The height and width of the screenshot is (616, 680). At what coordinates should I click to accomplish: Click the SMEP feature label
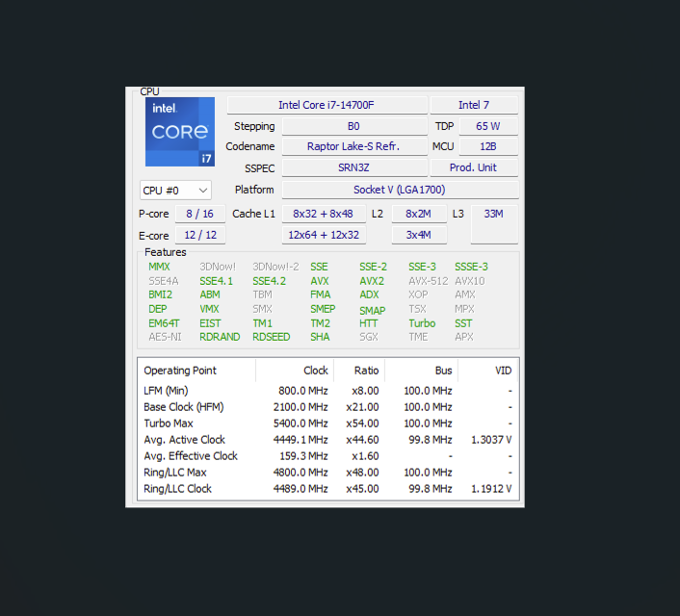point(323,309)
